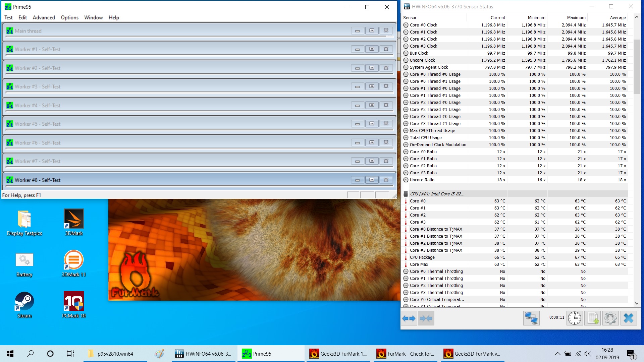This screenshot has width=644, height=362.
Task: Close the Worker #2 child window
Action: coord(386,68)
